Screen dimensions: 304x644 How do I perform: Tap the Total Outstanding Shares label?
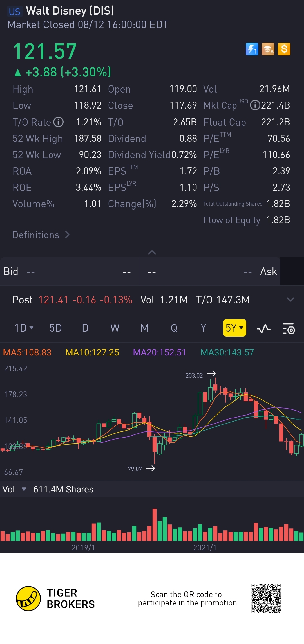(233, 204)
